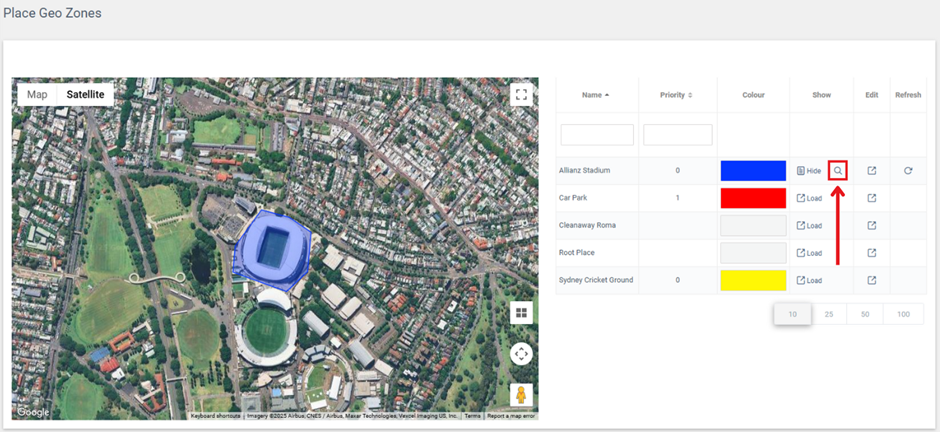Open the Allianz Stadium edit icon
This screenshot has height=432, width=940.
point(872,171)
